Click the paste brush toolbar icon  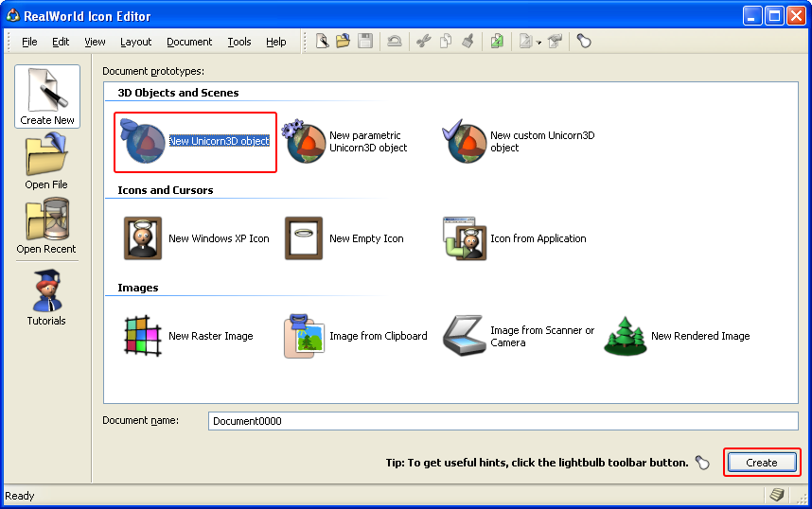[x=468, y=41]
